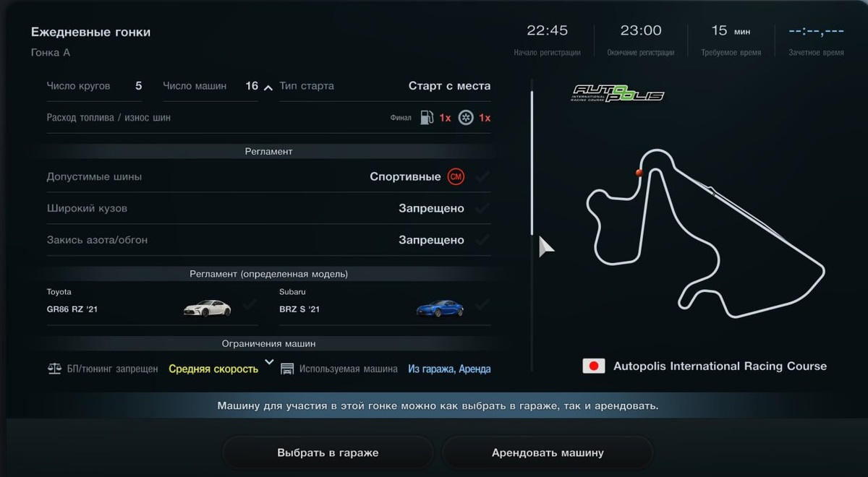868x477 pixels.
Task: Click Запрещено value for Закись азота/обгон
Action: 431,240
